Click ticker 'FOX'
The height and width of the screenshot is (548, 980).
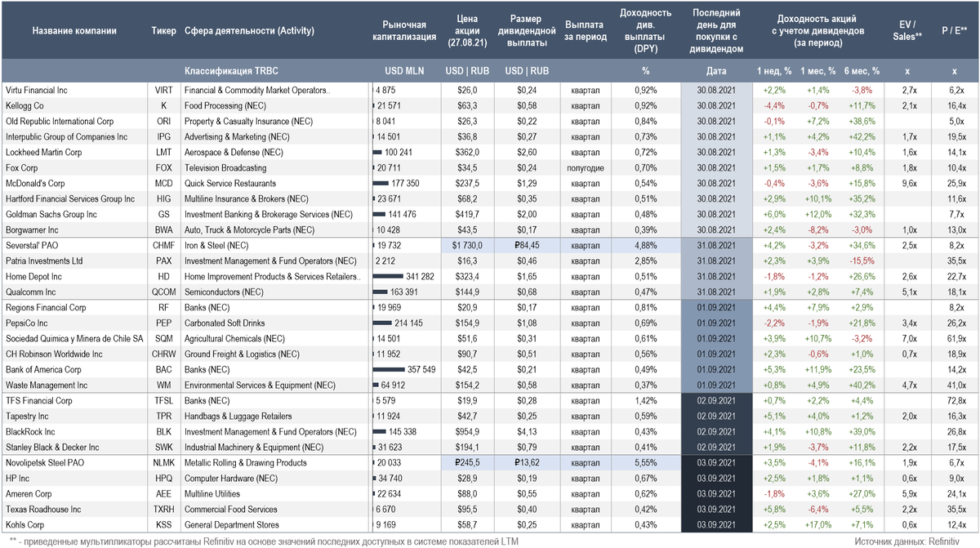(x=163, y=168)
